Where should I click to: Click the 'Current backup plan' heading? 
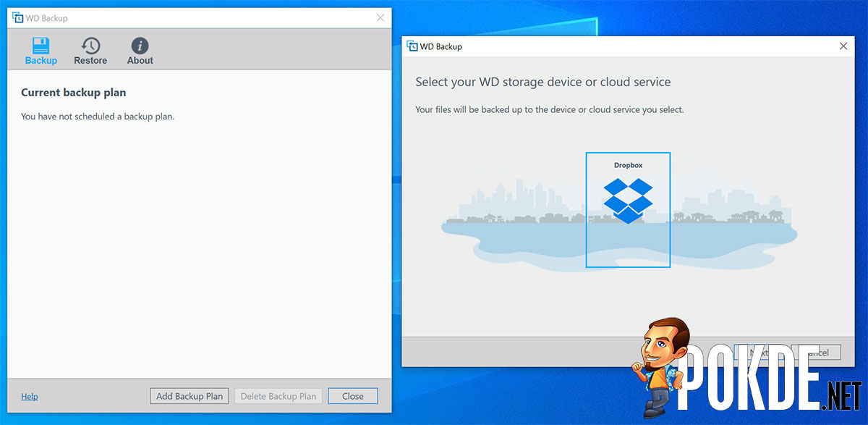74,93
